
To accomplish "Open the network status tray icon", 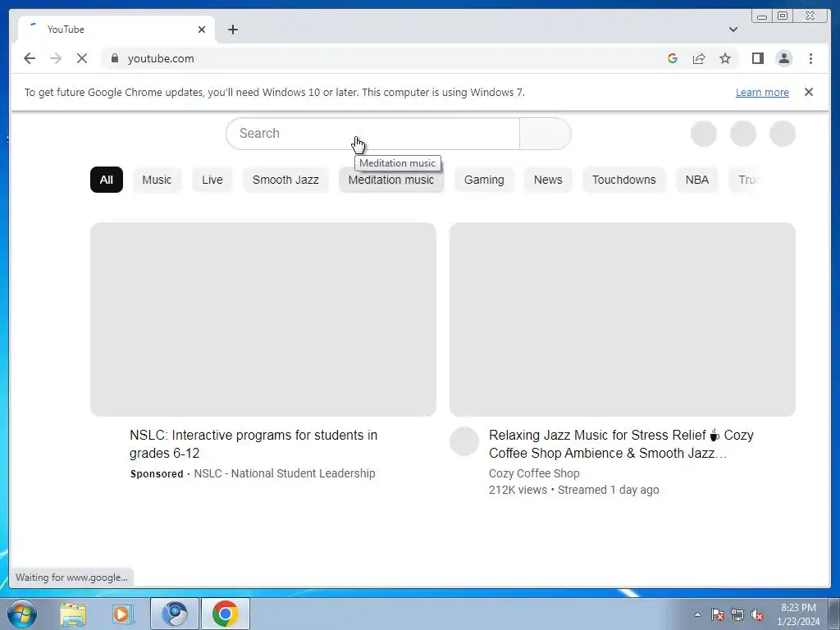I will click(x=737, y=614).
